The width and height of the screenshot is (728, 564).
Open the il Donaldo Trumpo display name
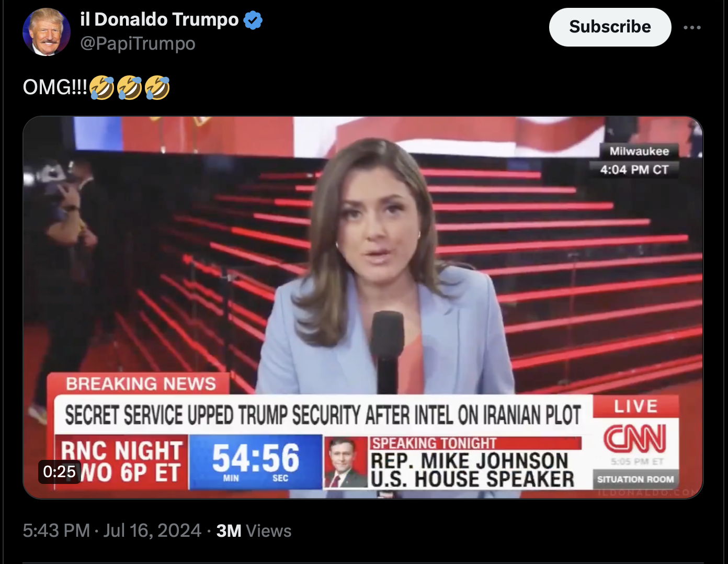(x=160, y=20)
